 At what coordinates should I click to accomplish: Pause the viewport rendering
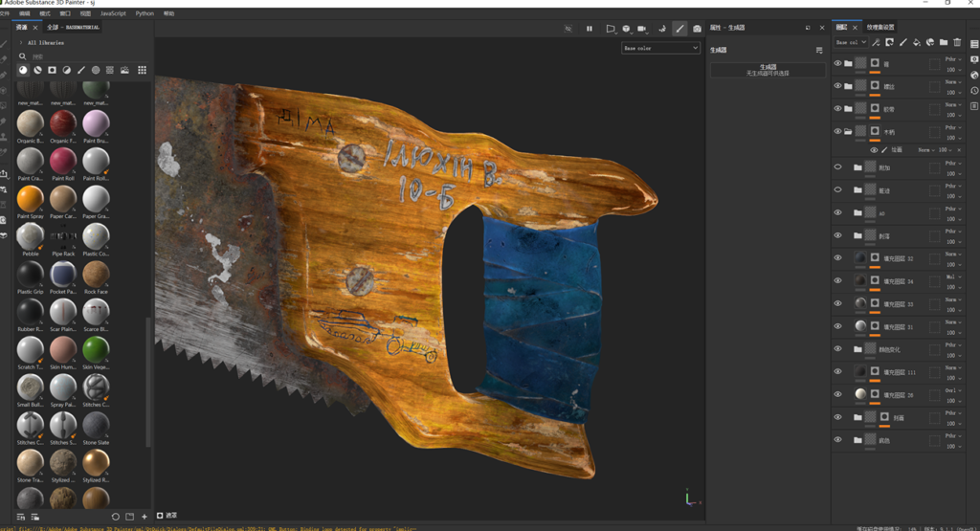click(589, 29)
